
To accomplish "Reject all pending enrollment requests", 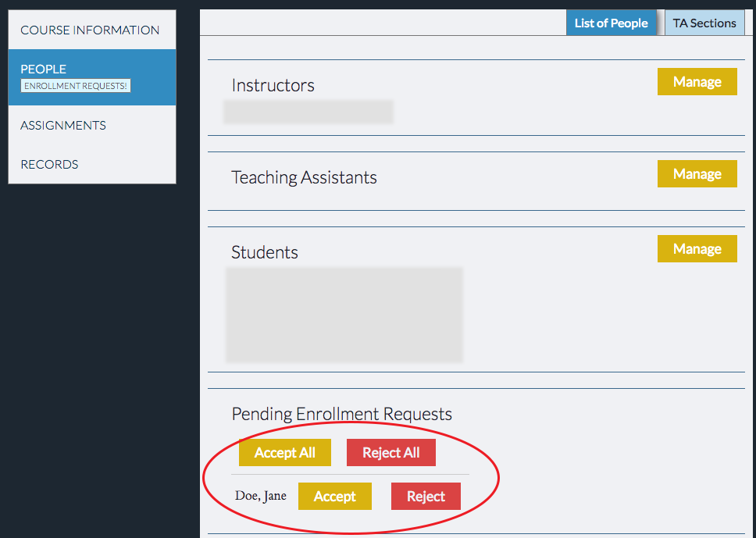I will tap(391, 453).
